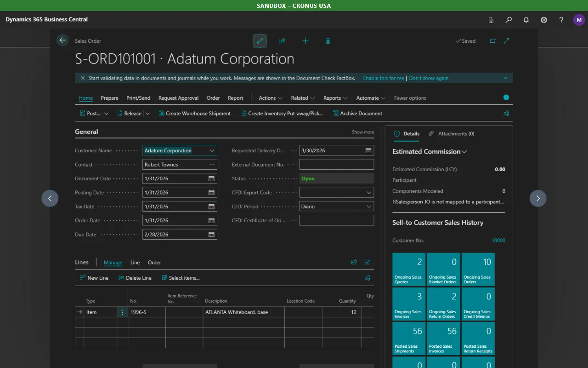Click Create Warehouse Shipment

pos(195,114)
